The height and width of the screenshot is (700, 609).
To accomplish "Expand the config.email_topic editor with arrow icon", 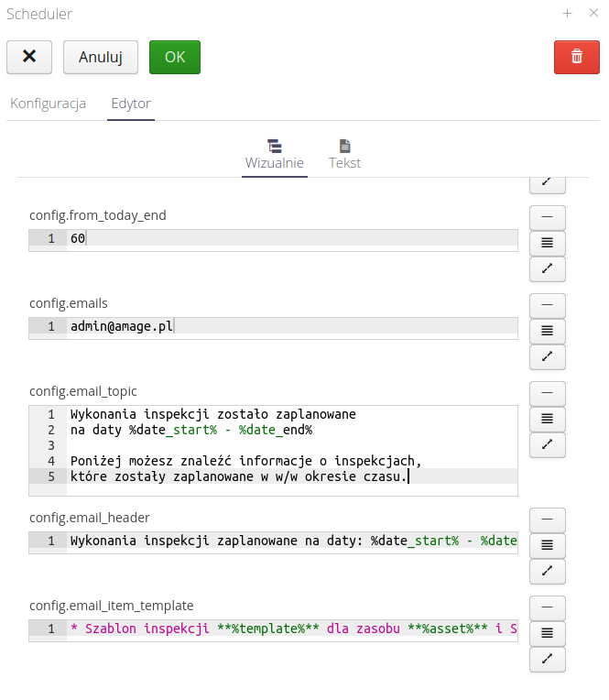I will (547, 445).
